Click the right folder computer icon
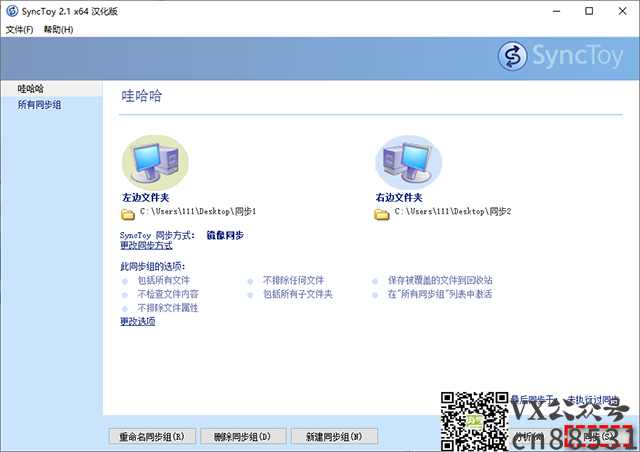The width and height of the screenshot is (640, 452). click(408, 163)
